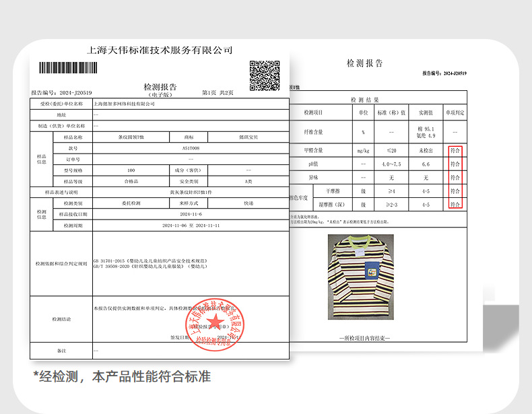Click the 样品等级 label cell
The height and width of the screenshot is (414, 532).
point(73,181)
